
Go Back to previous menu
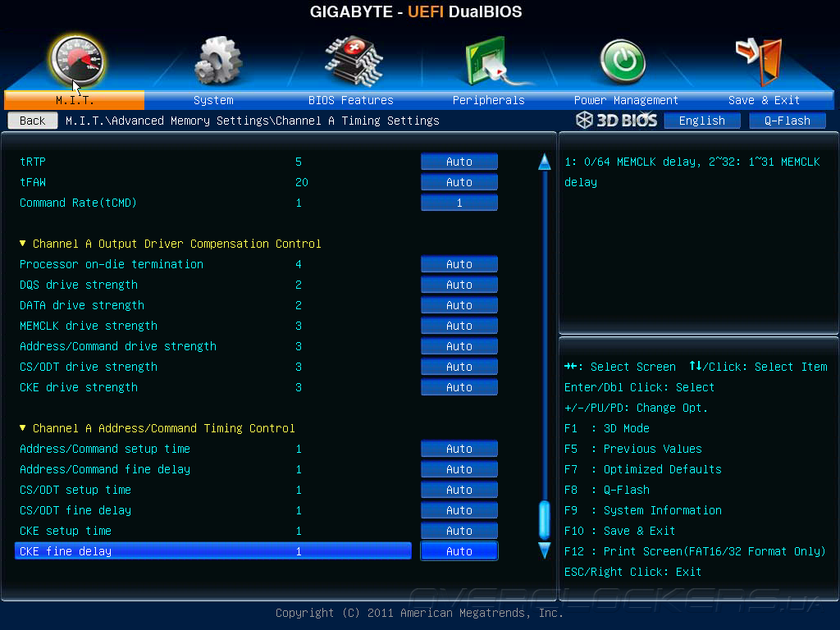click(x=33, y=121)
